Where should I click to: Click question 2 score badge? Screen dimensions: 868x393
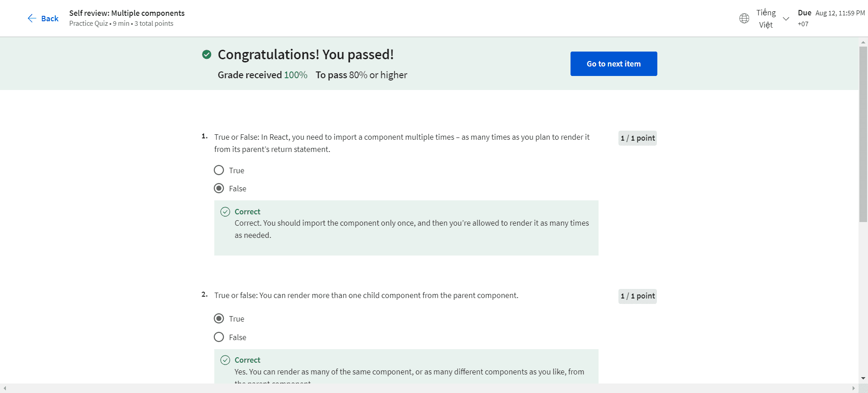click(x=637, y=296)
